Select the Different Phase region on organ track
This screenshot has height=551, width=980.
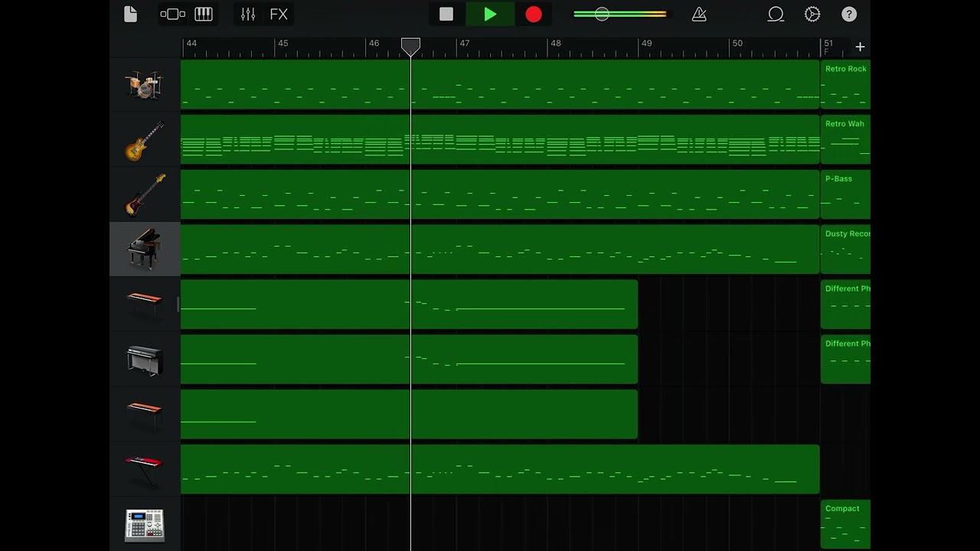coord(845,360)
